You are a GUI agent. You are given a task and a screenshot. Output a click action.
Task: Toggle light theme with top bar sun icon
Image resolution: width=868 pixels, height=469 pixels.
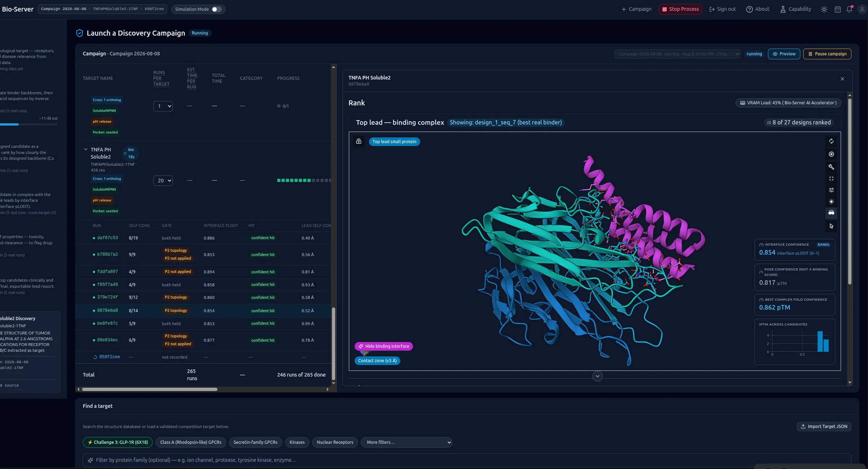824,9
